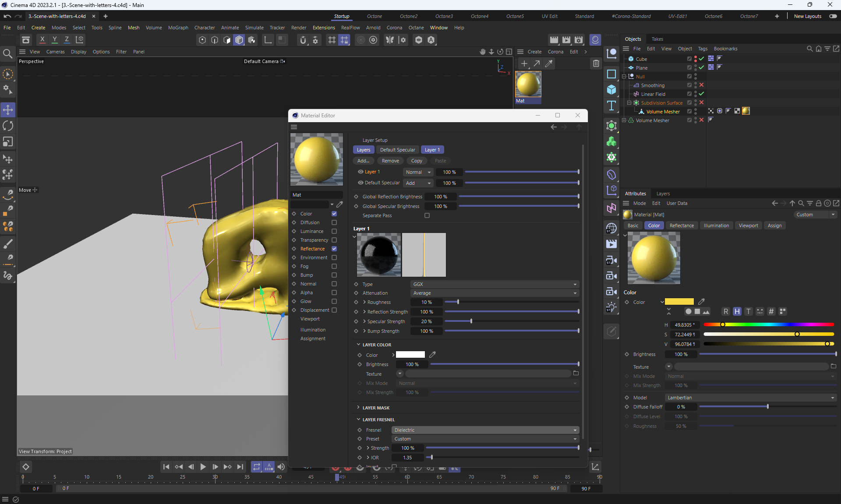Click the Remove layer button
The image size is (841, 504).
coord(390,161)
